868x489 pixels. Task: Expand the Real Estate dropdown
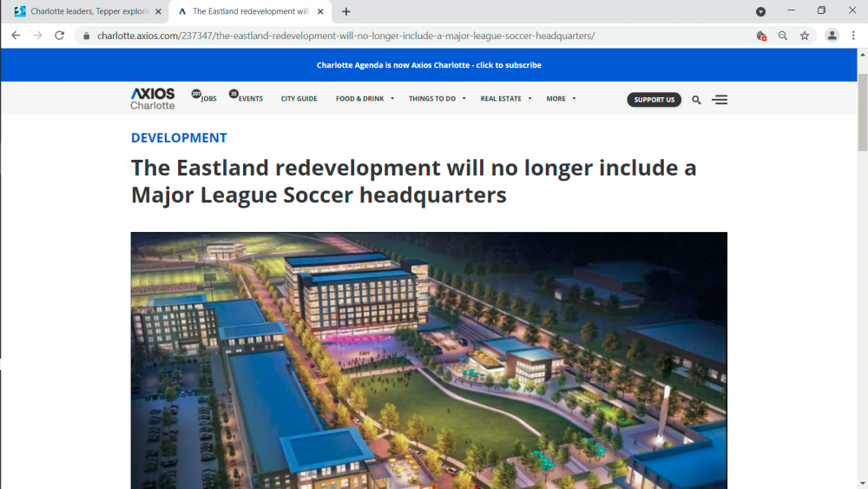[505, 99]
